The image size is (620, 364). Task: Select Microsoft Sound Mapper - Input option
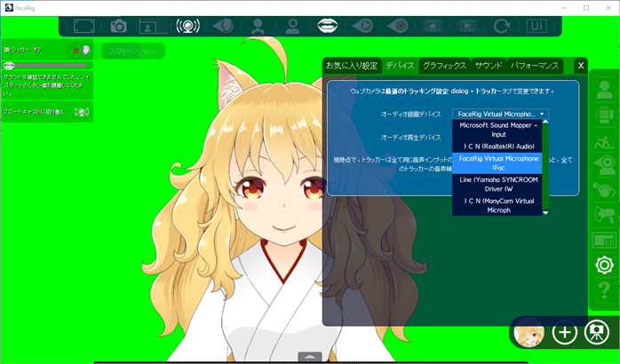click(497, 130)
